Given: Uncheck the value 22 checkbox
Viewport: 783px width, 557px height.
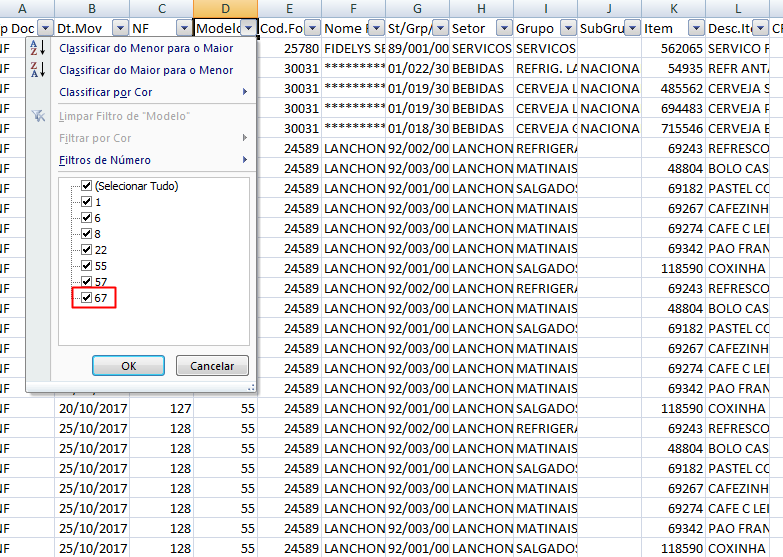Looking at the screenshot, I should [87, 250].
